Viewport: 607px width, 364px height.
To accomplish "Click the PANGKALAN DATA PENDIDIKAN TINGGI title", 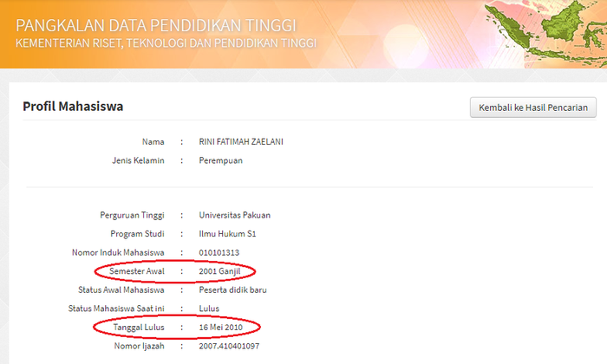I will point(155,25).
